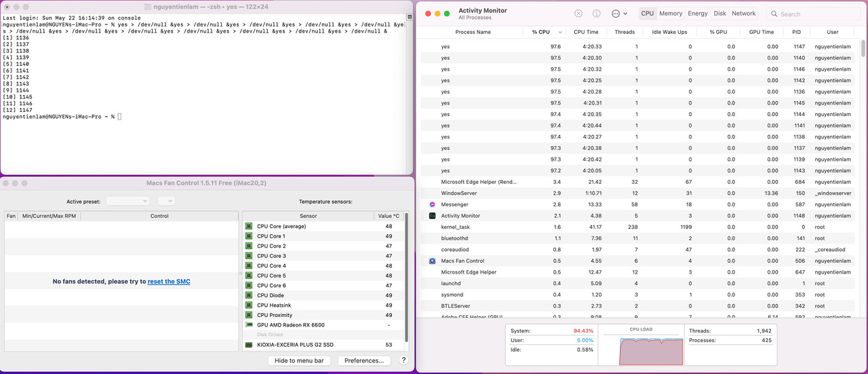Select the BTLEServer process row
The height and width of the screenshot is (374, 868).
pos(639,306)
